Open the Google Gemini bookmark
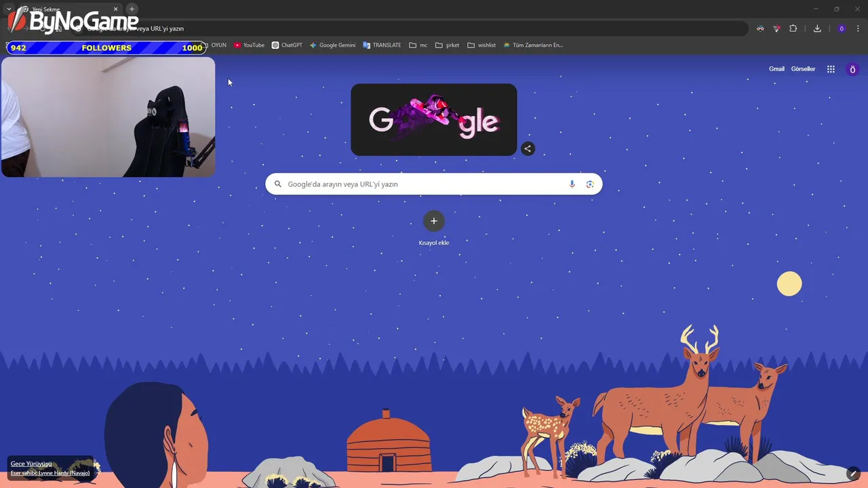Screen dimensions: 868x488 click(x=332, y=45)
